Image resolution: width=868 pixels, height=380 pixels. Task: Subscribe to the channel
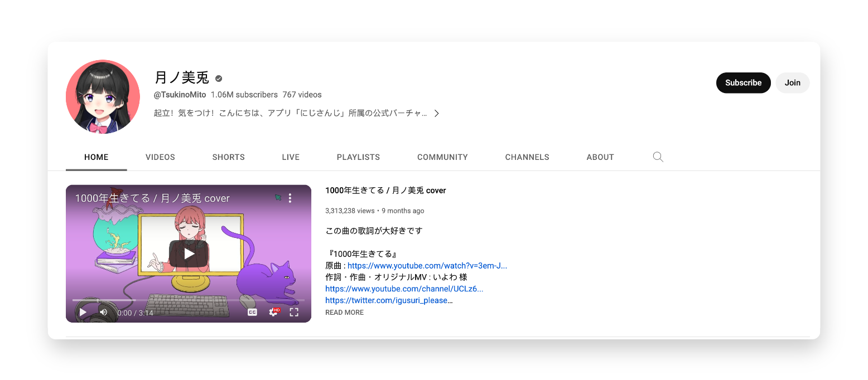[x=743, y=82]
